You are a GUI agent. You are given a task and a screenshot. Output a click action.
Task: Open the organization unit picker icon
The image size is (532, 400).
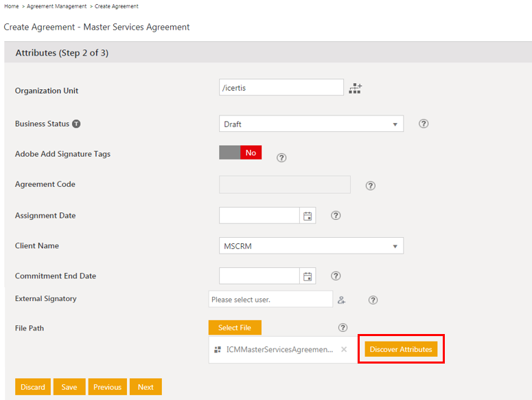coord(355,89)
